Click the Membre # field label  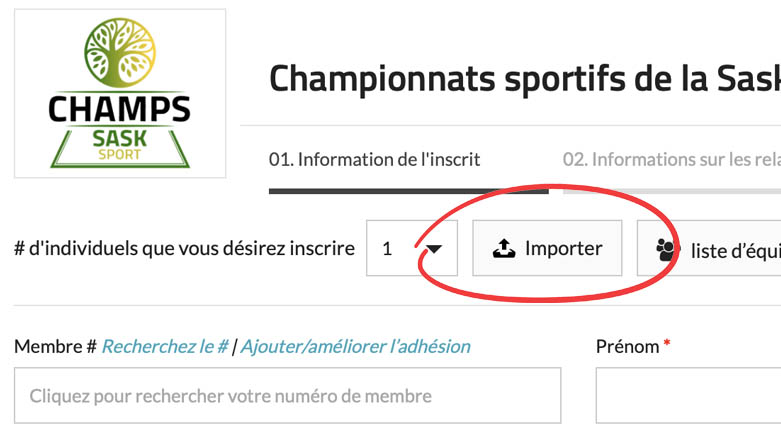(x=55, y=346)
